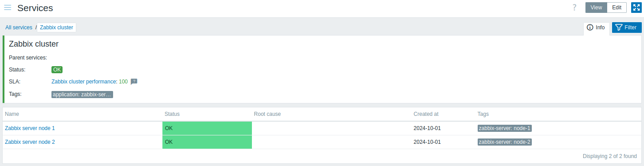Click green OK status badge

pyautogui.click(x=57, y=70)
